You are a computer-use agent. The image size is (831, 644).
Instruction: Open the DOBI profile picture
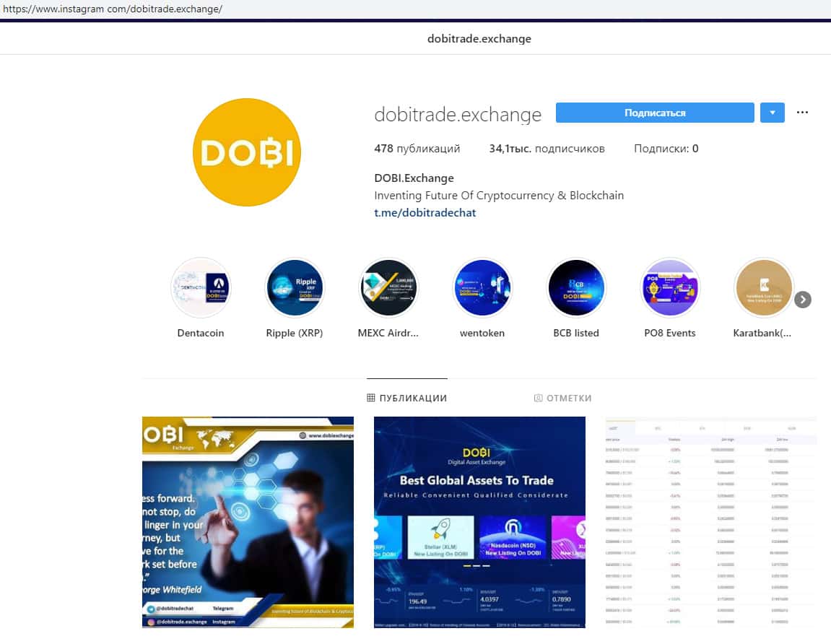[x=247, y=152]
